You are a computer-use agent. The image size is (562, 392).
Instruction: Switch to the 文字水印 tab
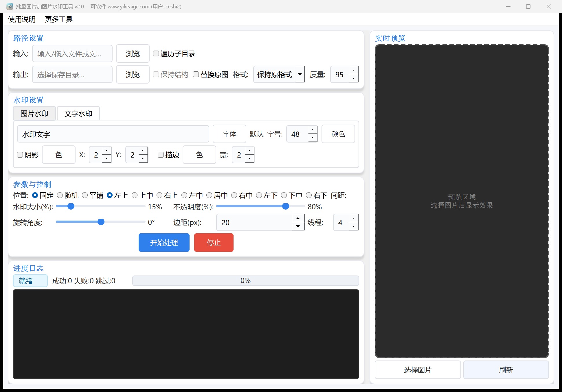coord(78,114)
